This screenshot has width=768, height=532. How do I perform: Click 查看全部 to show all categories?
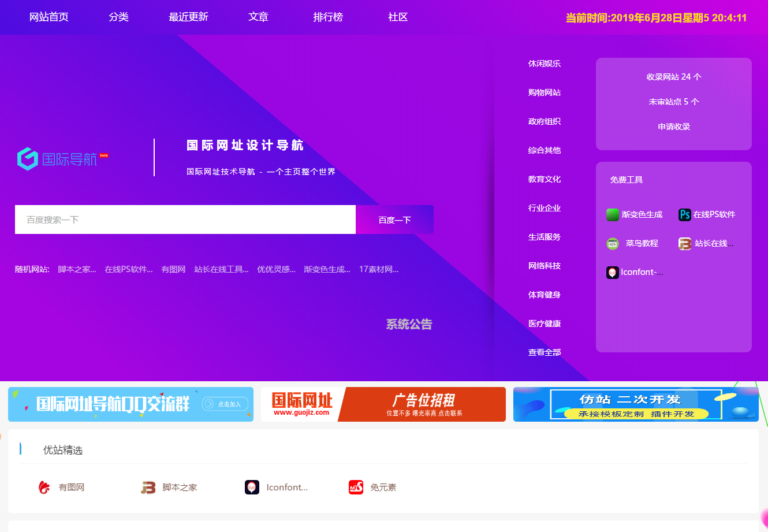tap(544, 352)
